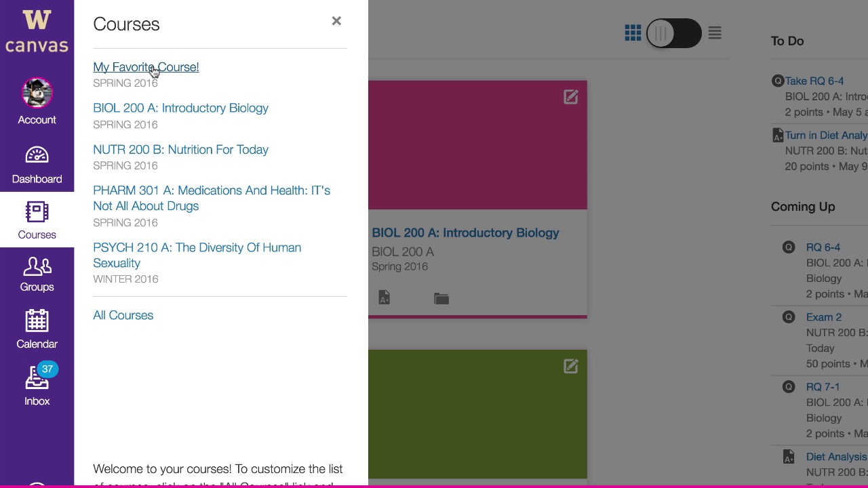Image resolution: width=868 pixels, height=488 pixels.
Task: Click the green course card color header
Action: point(477,414)
